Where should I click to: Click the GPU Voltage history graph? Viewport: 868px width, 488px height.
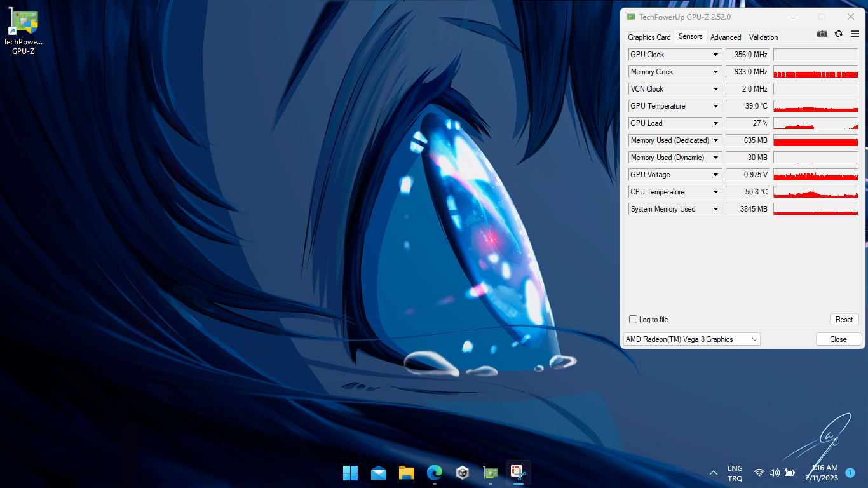[x=816, y=175]
